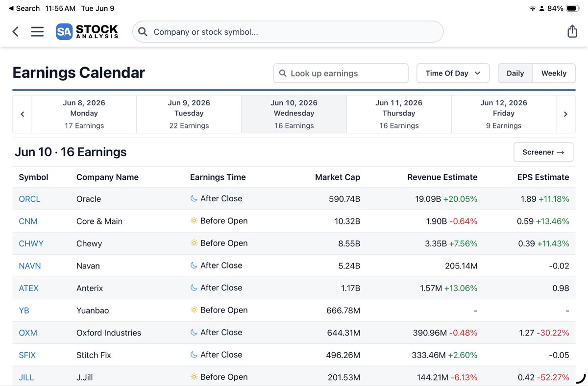Image resolution: width=588 pixels, height=386 pixels.
Task: Select the Jun 12 Friday tab
Action: tap(504, 114)
